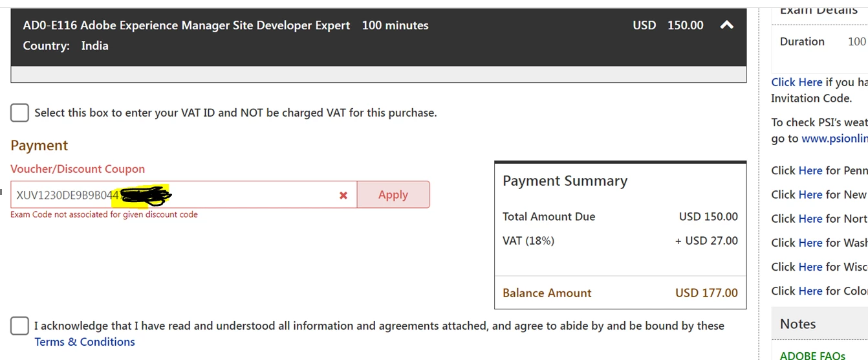Select the exam title AD0-E116 Adobe Experience Manager text

[x=186, y=25]
